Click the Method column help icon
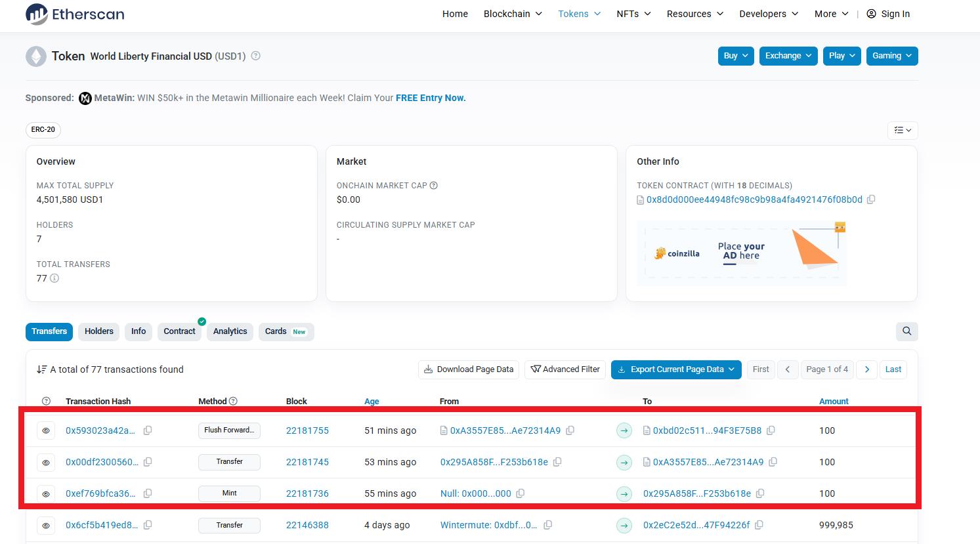 [x=233, y=401]
